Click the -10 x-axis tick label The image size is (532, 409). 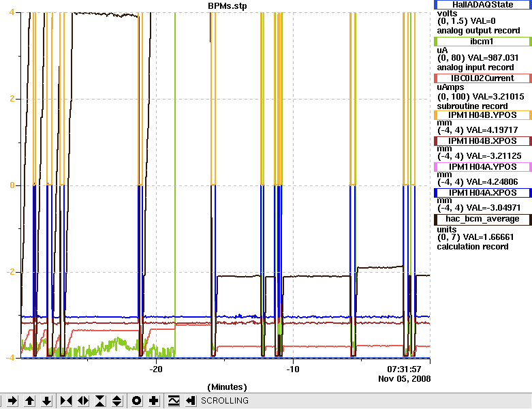click(292, 369)
